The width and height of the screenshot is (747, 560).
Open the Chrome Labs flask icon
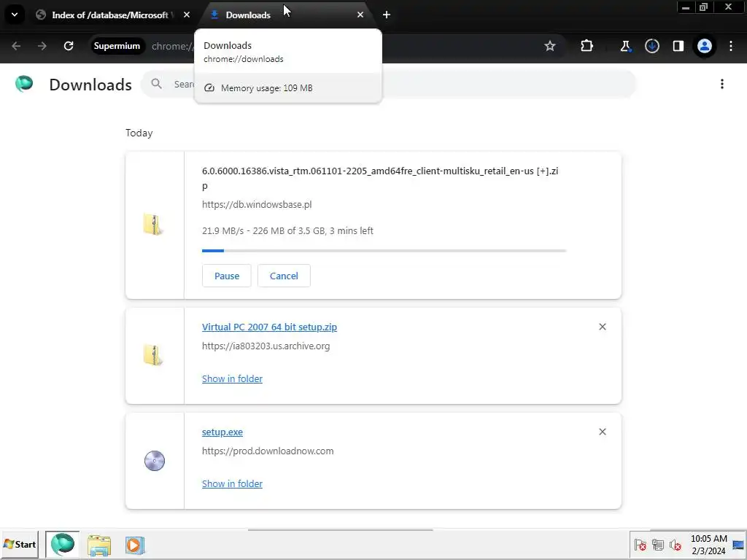(625, 46)
